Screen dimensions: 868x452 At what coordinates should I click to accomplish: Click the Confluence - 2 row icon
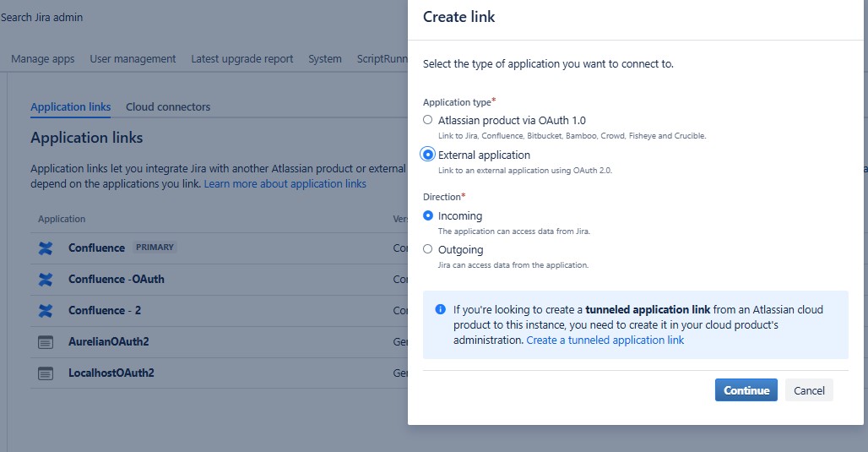[46, 311]
